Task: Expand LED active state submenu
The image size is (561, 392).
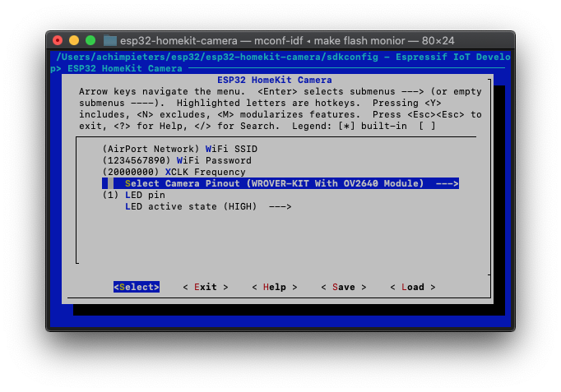Action: click(208, 206)
